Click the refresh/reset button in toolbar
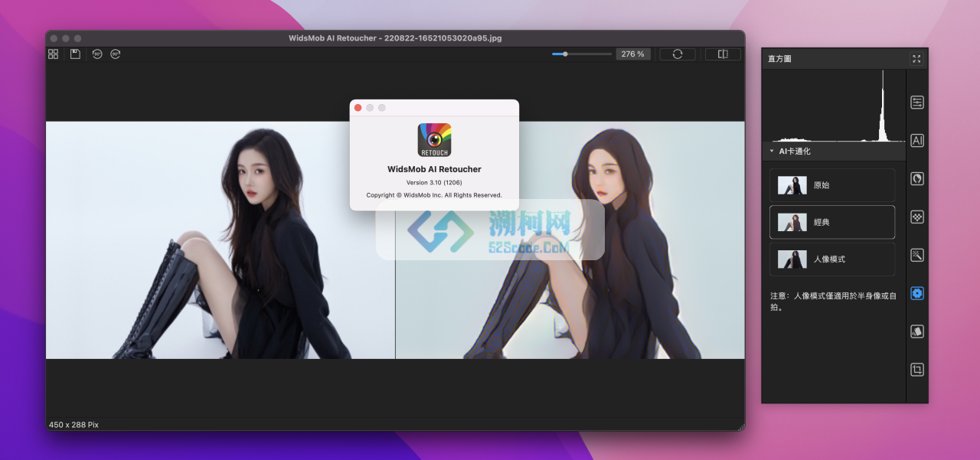The image size is (980, 460). (x=678, y=54)
